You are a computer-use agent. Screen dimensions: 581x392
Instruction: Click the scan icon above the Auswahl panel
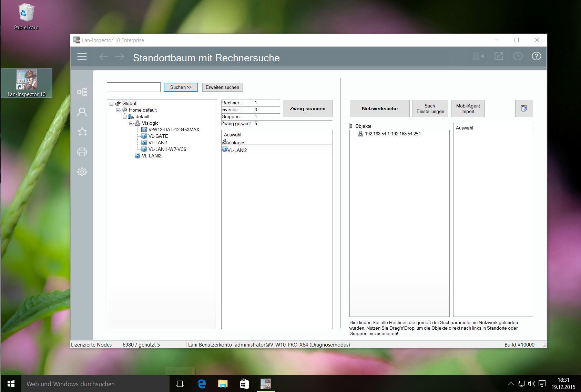(x=524, y=108)
